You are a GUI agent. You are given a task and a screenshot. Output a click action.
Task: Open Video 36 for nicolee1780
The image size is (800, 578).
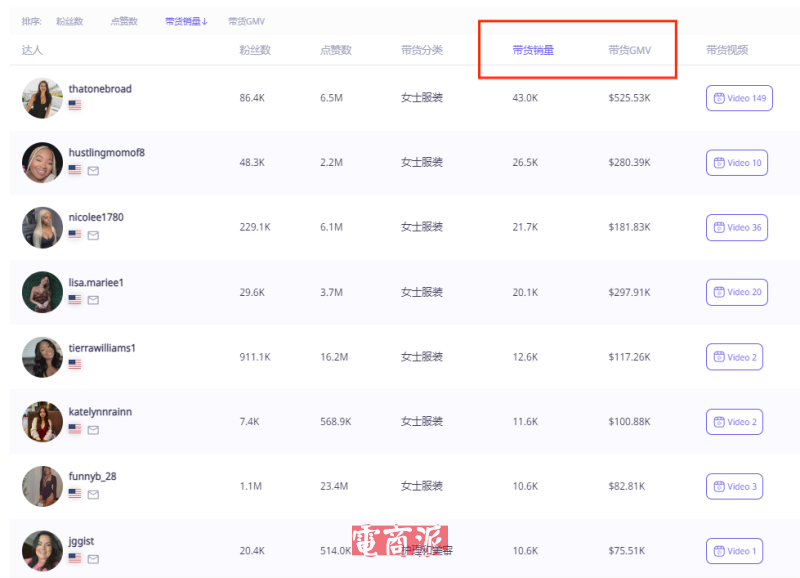point(737,227)
